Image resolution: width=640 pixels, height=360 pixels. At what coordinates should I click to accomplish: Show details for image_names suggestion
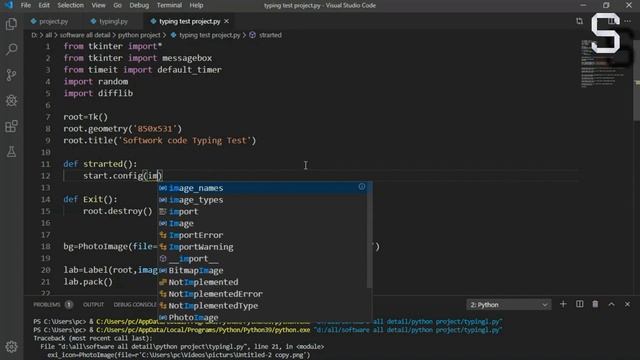(x=362, y=187)
